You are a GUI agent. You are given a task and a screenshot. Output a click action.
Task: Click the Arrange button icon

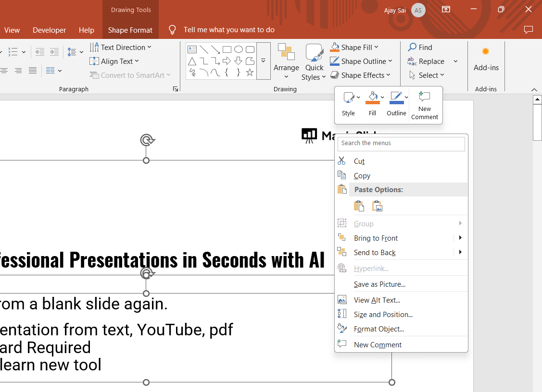click(x=286, y=52)
